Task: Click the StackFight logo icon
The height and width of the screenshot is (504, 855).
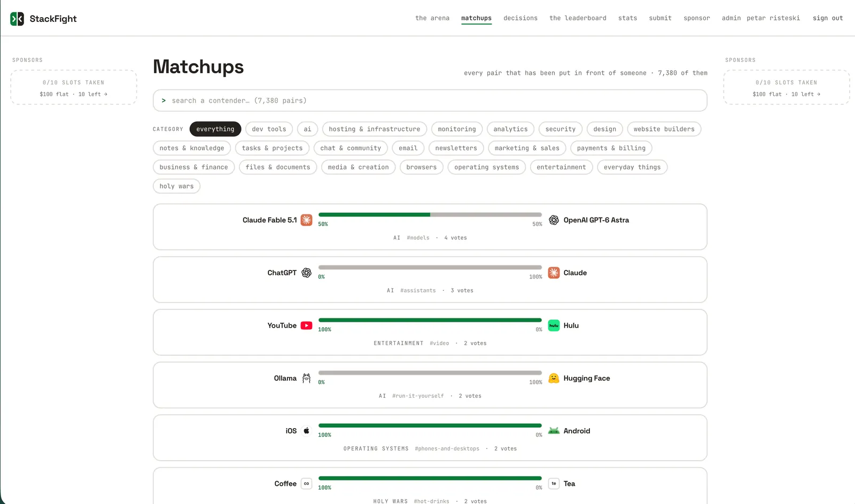Action: coord(17,19)
